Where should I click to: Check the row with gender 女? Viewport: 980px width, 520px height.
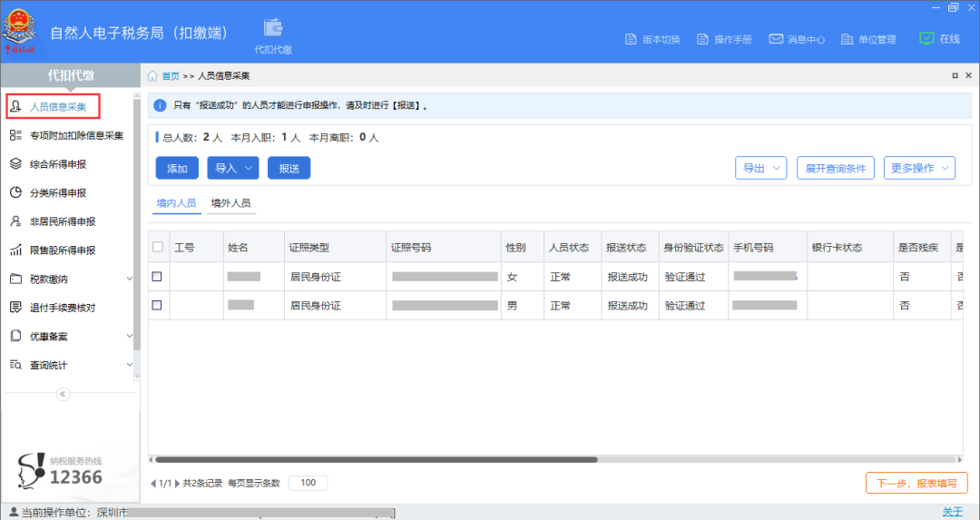click(157, 276)
